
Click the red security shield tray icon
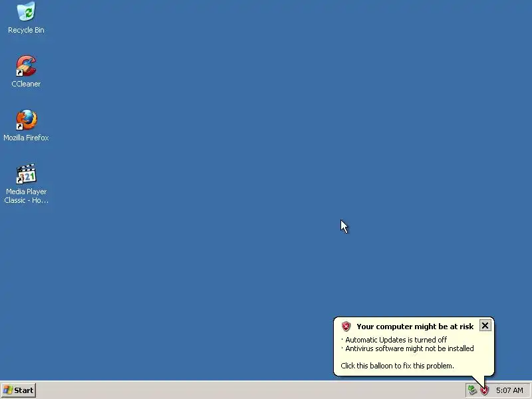pos(484,390)
